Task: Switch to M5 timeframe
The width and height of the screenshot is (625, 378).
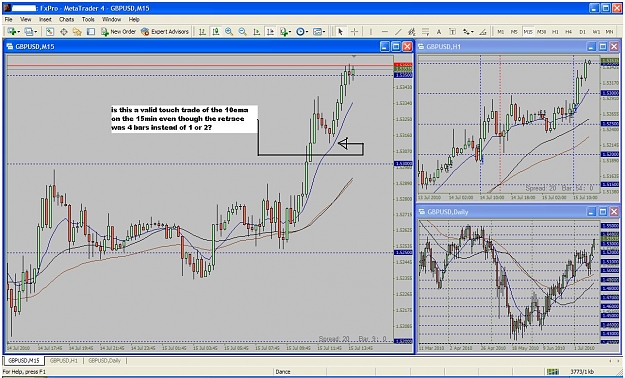Action: 514,32
